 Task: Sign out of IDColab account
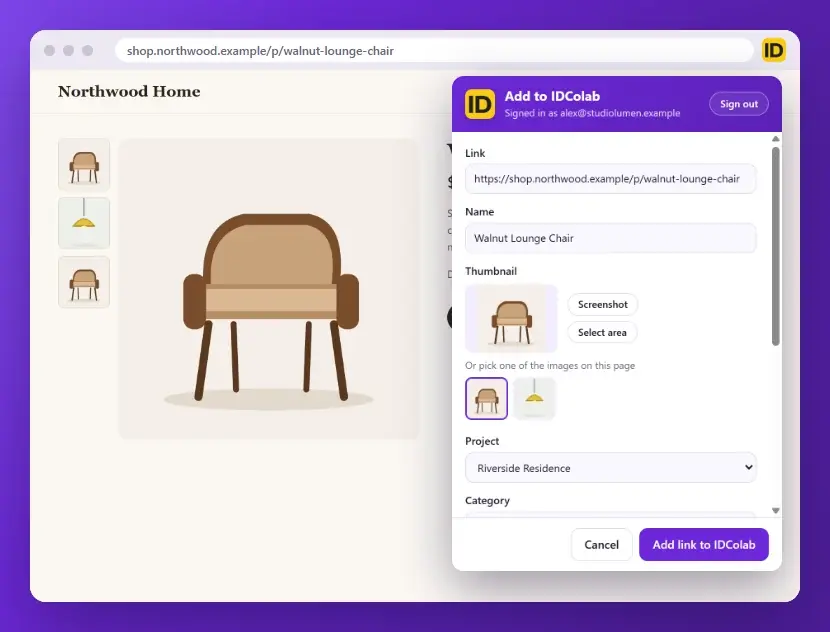coord(738,104)
